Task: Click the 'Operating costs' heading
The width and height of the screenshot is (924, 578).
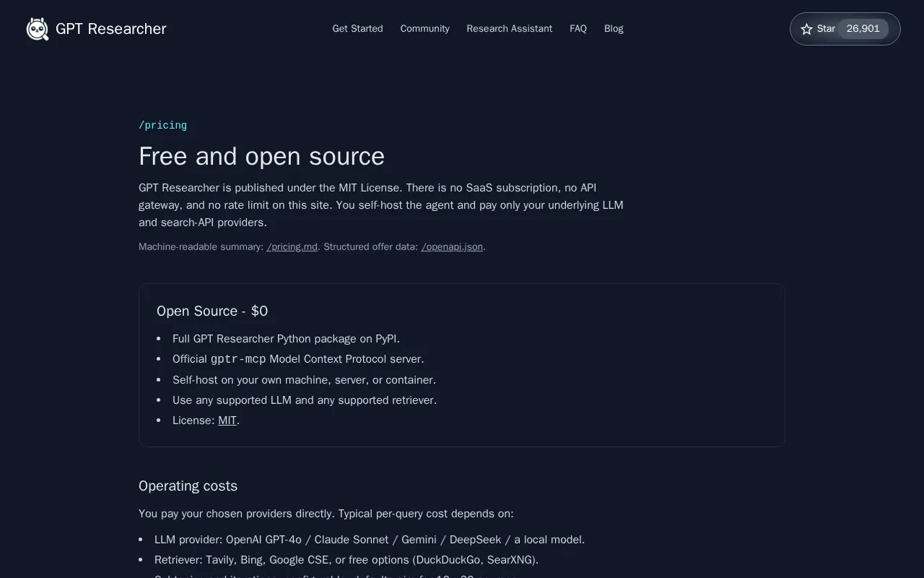Action: (188, 486)
